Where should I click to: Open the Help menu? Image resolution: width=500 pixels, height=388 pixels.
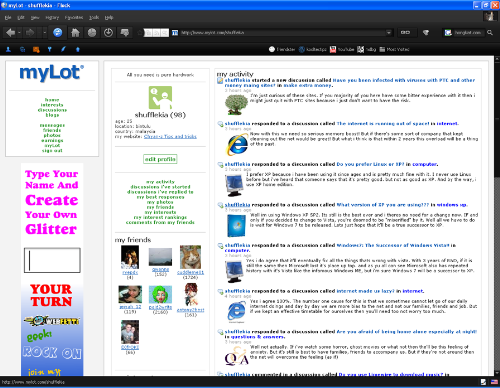[109, 17]
